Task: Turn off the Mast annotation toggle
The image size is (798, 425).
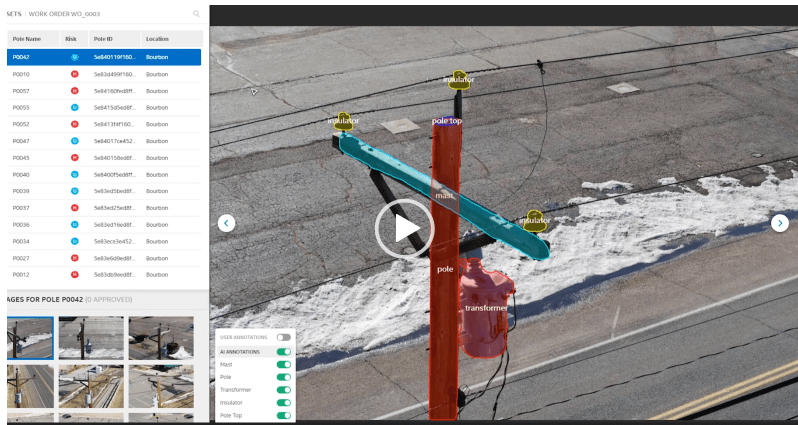Action: (x=283, y=364)
